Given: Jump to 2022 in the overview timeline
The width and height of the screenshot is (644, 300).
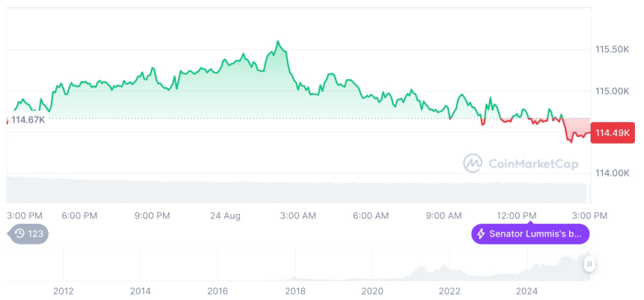Looking at the screenshot, I should click(449, 290).
